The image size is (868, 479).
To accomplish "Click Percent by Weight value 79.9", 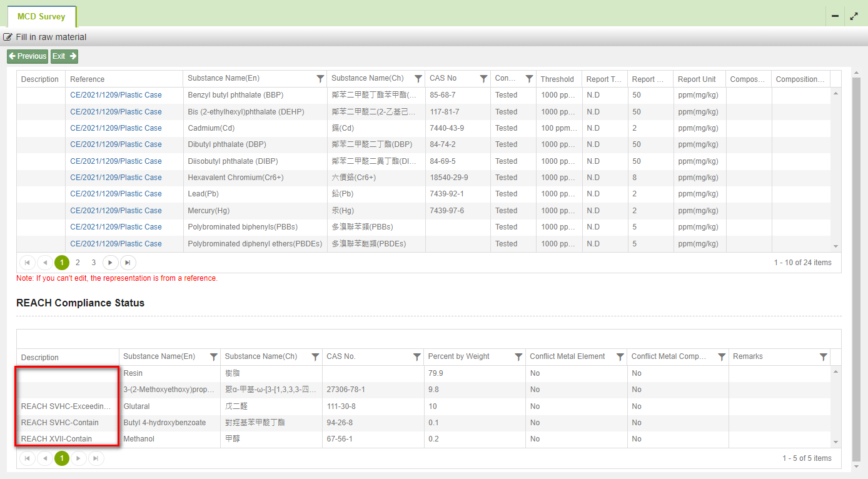I will click(x=436, y=373).
